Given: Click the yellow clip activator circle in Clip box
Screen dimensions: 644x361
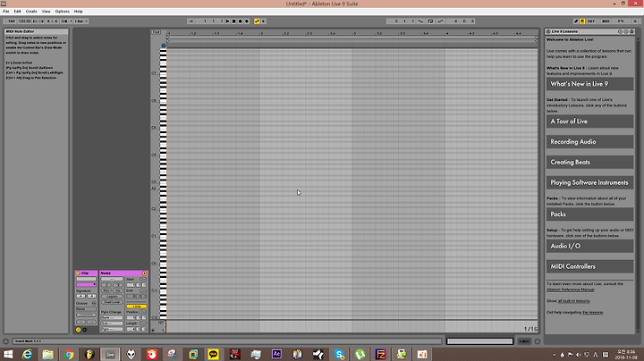Looking at the screenshot, I should click(x=78, y=273).
